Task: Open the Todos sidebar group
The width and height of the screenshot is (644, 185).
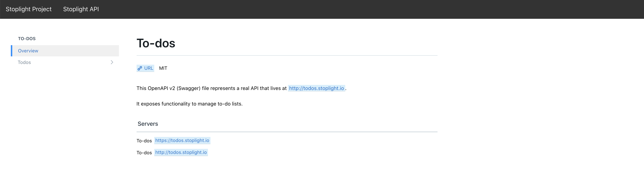Action: (x=65, y=62)
